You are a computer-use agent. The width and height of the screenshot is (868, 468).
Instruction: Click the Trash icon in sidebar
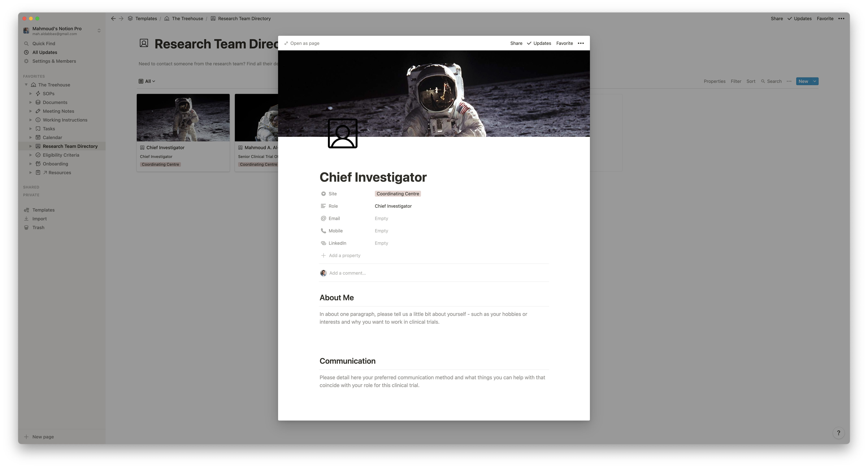(x=26, y=228)
